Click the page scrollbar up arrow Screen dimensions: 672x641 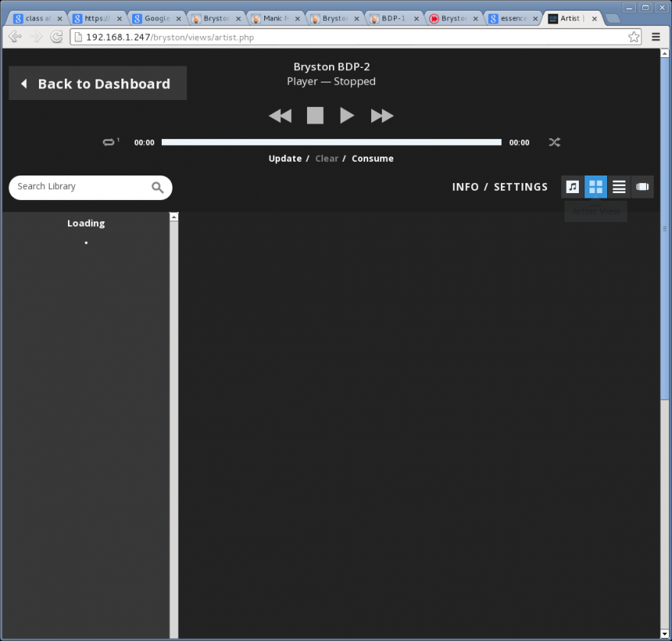(664, 53)
